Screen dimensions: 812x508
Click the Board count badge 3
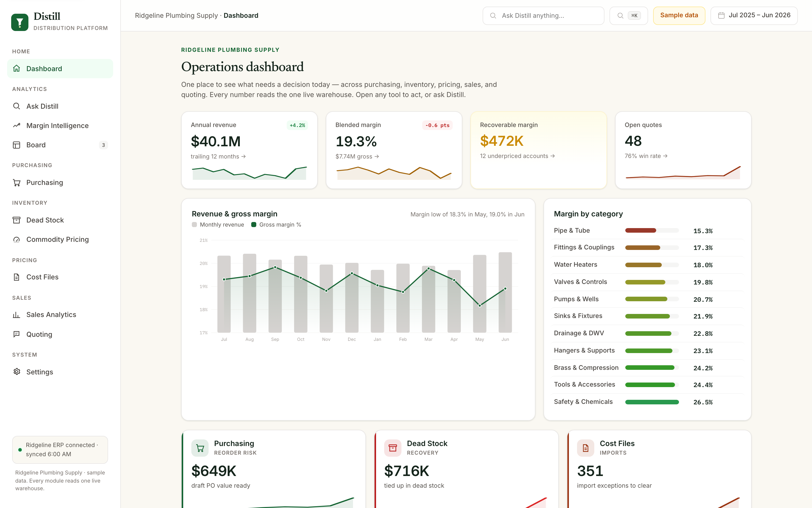103,145
